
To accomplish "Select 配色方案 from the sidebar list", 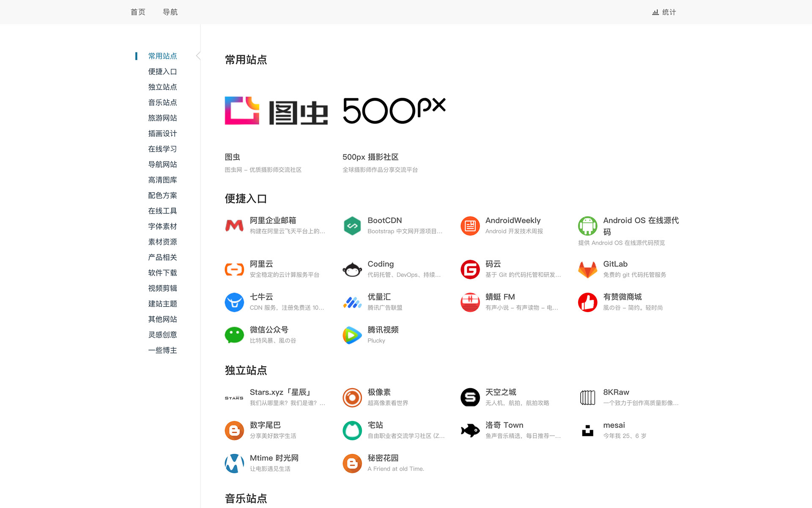I will 162,196.
